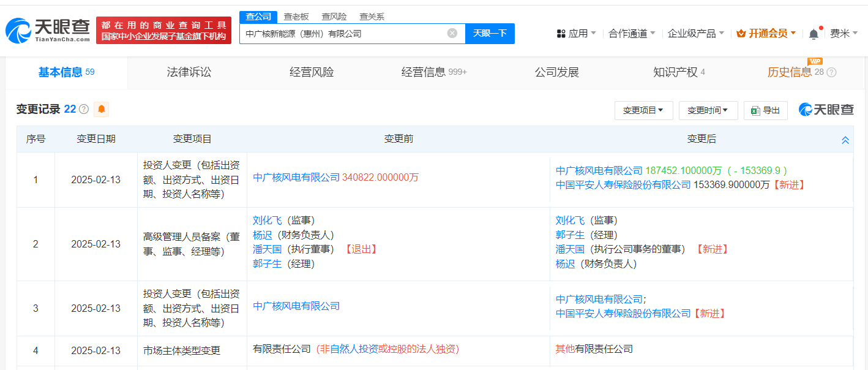
Task: Select the 查老板 search tab
Action: (x=296, y=17)
